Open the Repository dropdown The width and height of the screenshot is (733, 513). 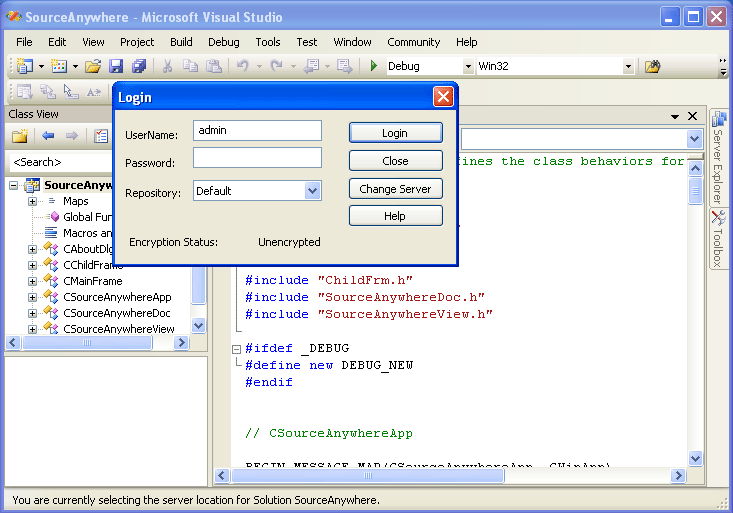pos(312,191)
